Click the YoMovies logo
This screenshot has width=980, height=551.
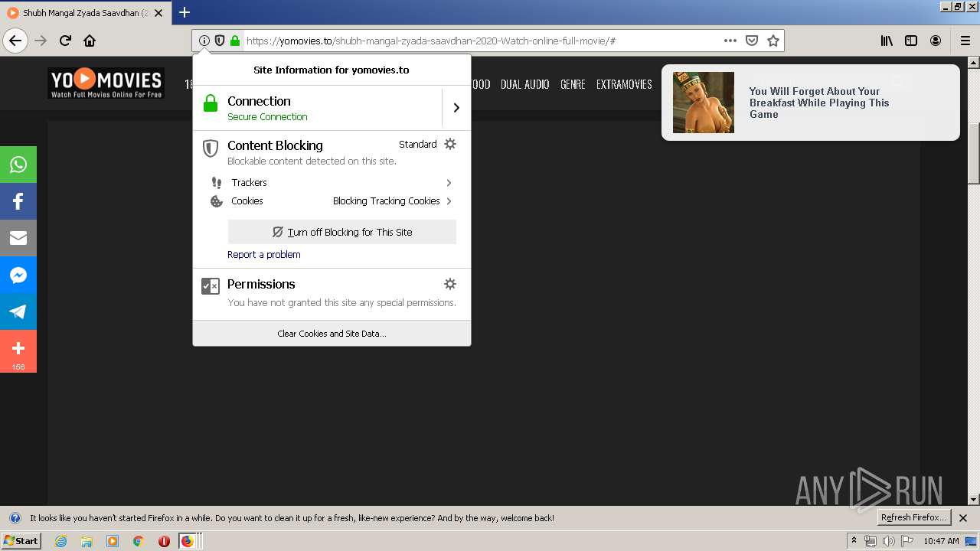point(106,83)
